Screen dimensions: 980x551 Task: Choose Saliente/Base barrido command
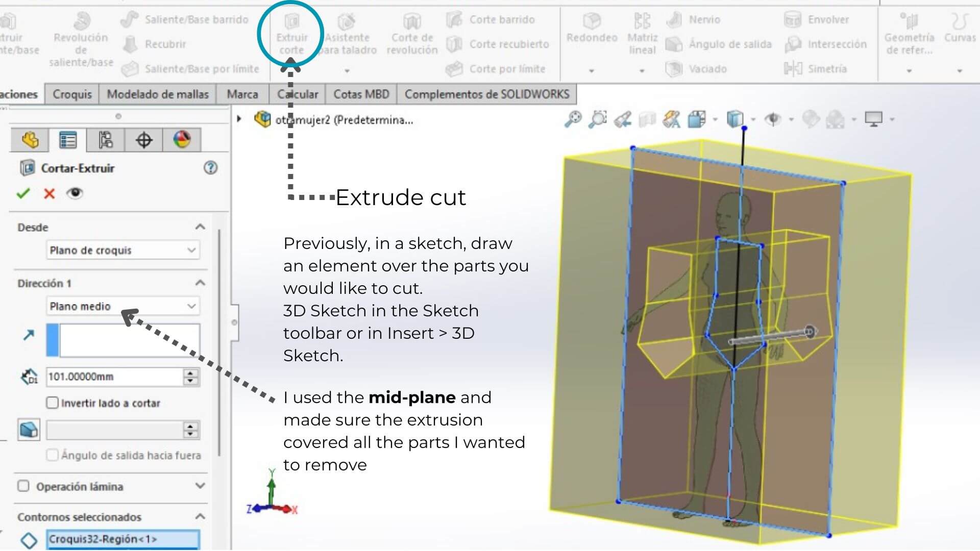[185, 19]
